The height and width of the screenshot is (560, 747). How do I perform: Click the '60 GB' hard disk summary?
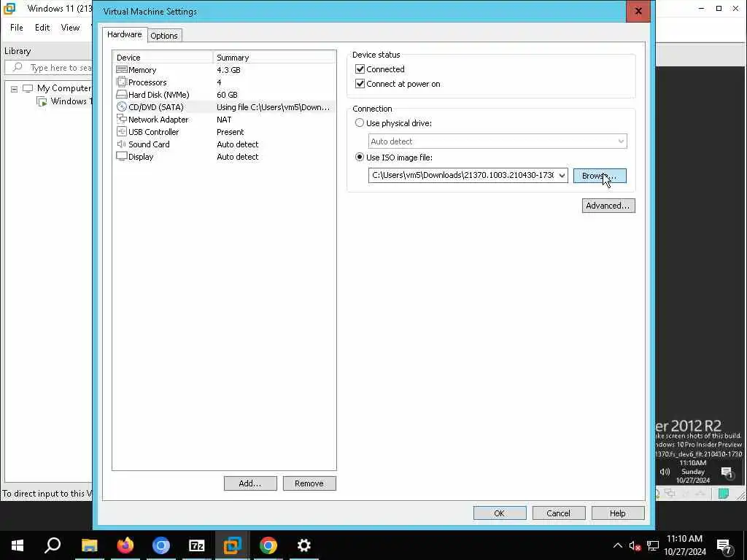228,95
